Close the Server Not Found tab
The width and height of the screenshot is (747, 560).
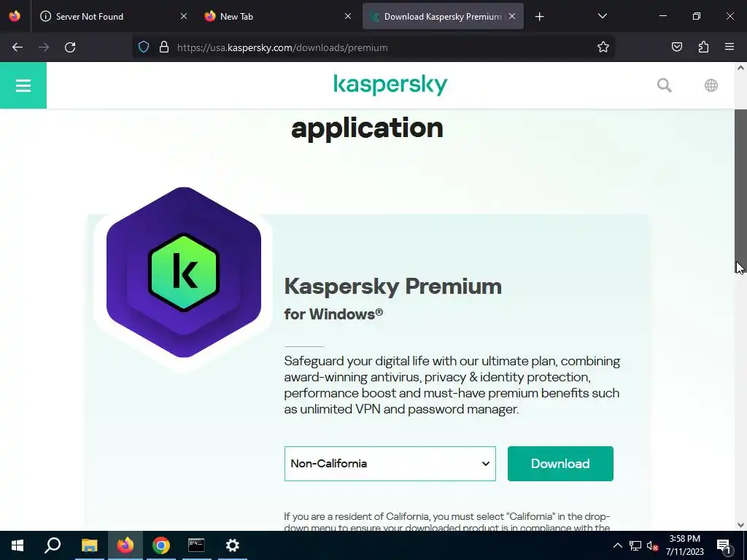(183, 16)
